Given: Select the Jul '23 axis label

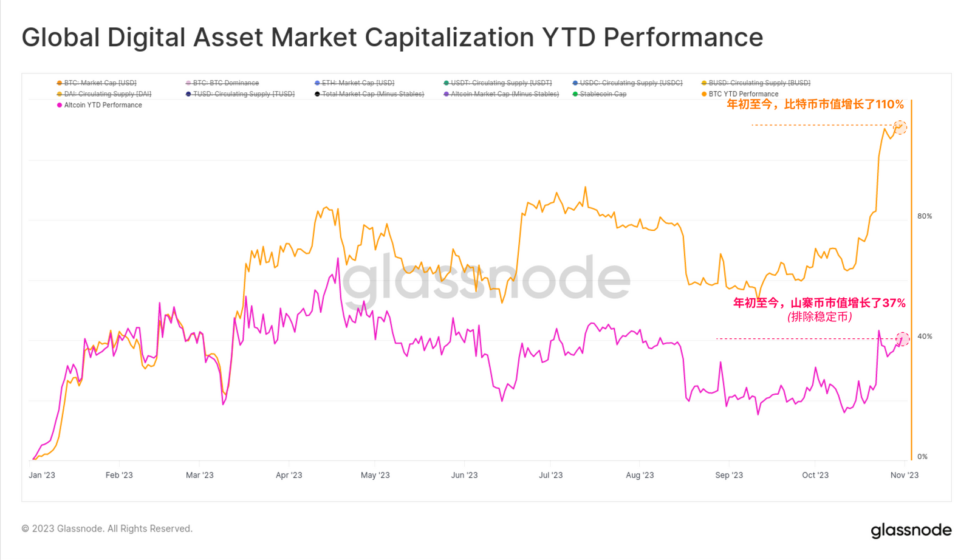Looking at the screenshot, I should (551, 475).
